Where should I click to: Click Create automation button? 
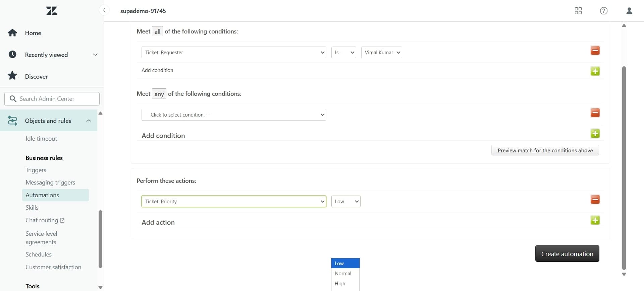(567, 254)
